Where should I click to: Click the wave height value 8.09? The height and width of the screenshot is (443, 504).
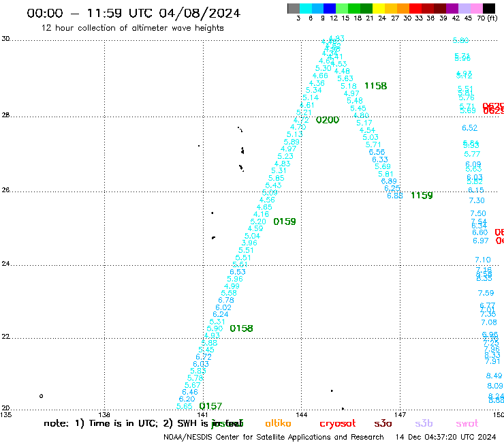pos(495,386)
